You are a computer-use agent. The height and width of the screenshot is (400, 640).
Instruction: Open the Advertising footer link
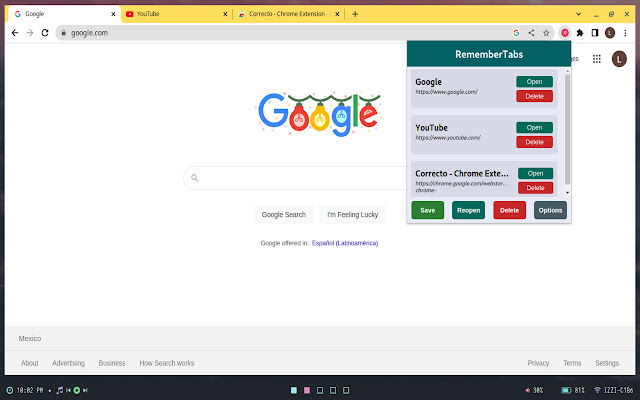click(x=68, y=363)
